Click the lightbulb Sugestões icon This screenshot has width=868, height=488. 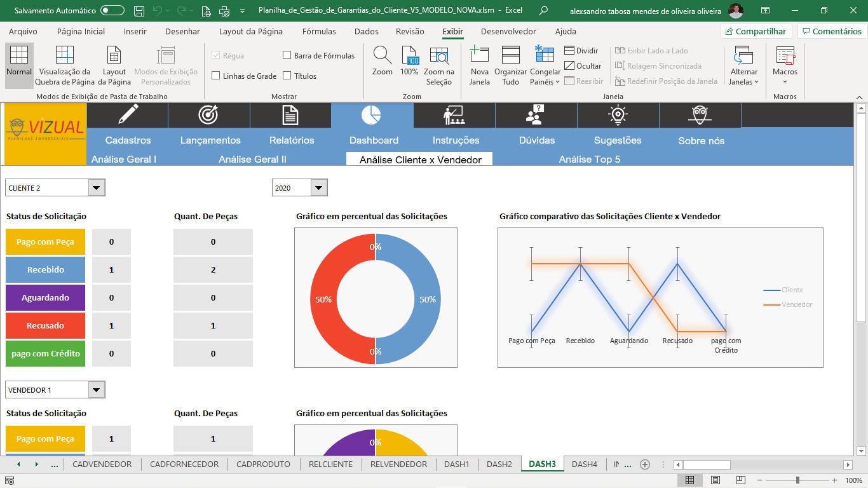pos(618,114)
